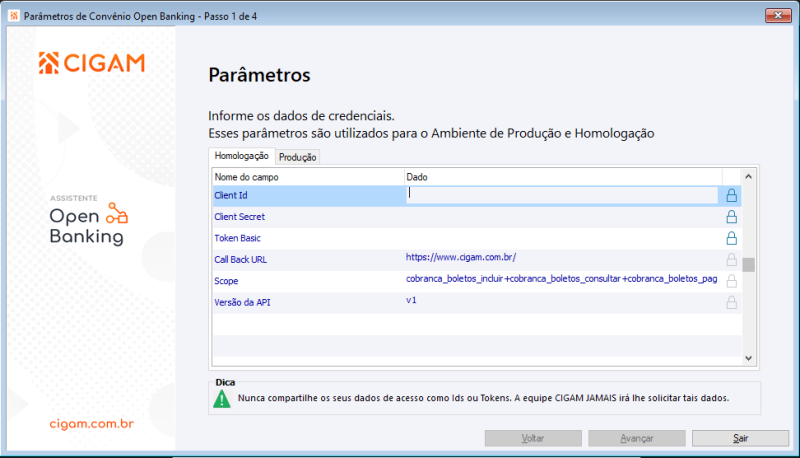Click the Nome do campo column header
800x458 pixels.
tap(308, 177)
